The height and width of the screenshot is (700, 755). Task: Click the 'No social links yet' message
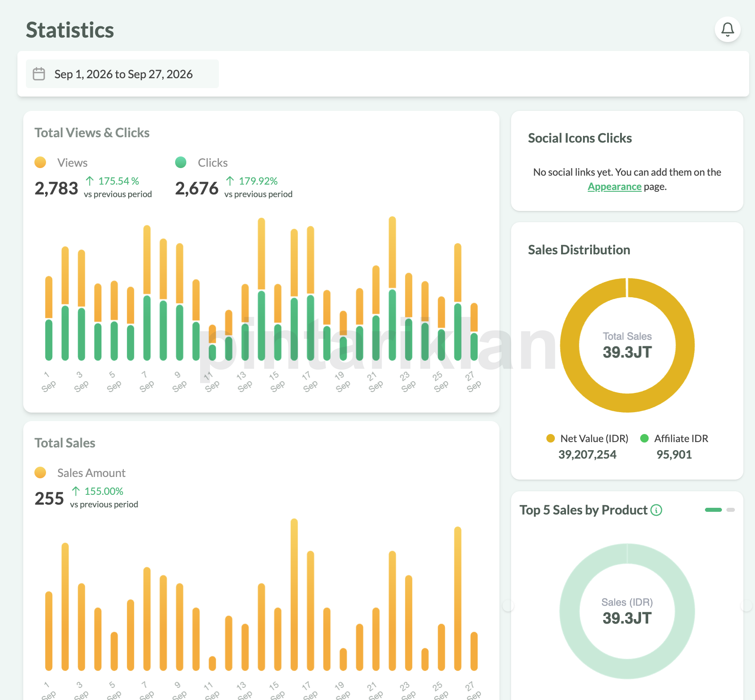point(627,179)
